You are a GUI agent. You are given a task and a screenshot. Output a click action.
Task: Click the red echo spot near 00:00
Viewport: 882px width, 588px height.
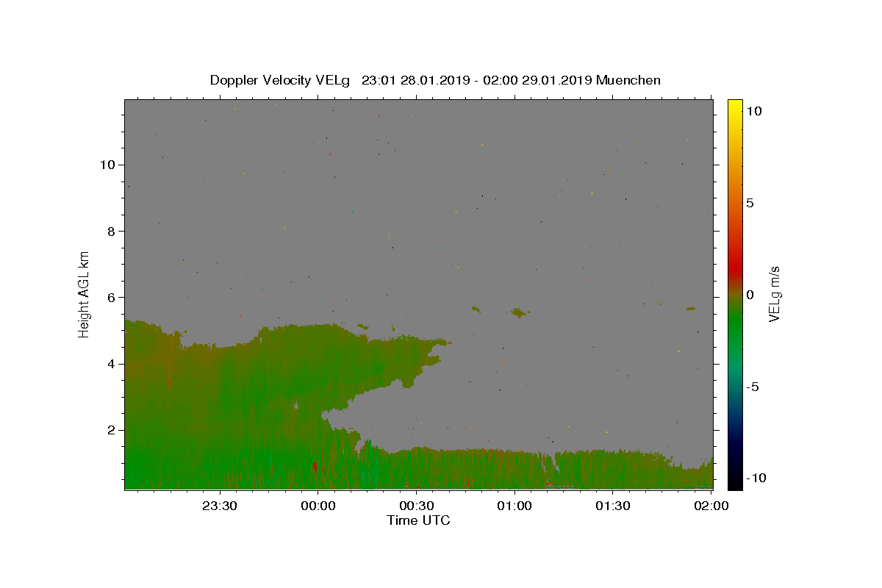(x=315, y=467)
